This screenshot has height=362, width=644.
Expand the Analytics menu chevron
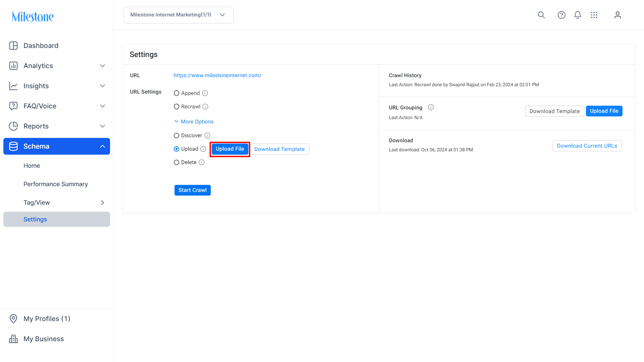pyautogui.click(x=103, y=66)
